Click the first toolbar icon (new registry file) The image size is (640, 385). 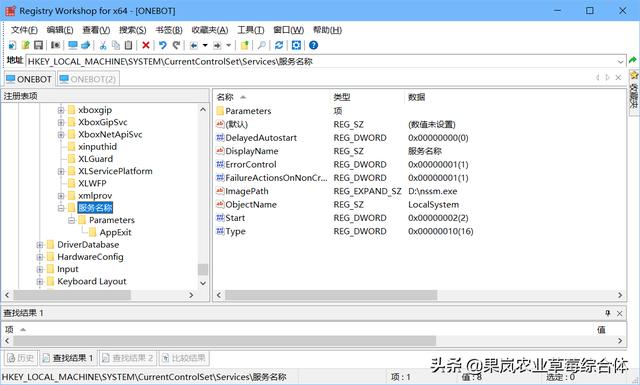12,45
